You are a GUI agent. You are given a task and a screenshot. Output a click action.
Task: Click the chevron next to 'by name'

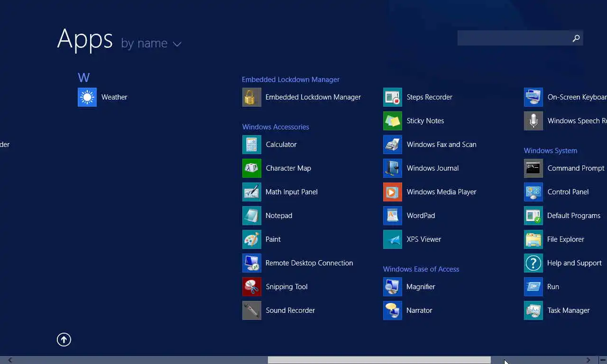(x=177, y=44)
